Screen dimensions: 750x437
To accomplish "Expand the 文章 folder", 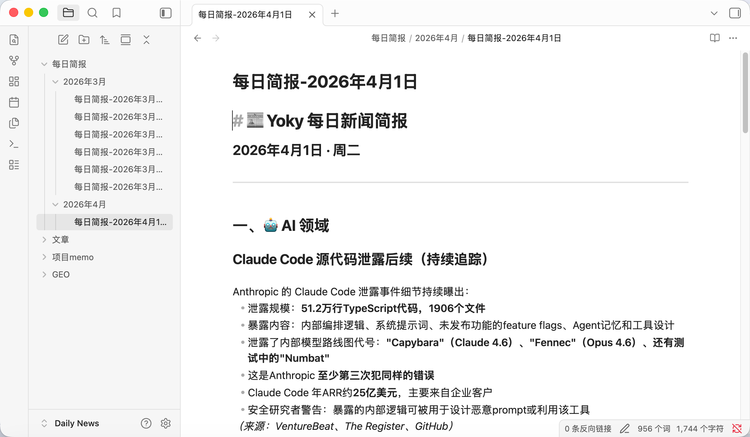I will coord(44,240).
